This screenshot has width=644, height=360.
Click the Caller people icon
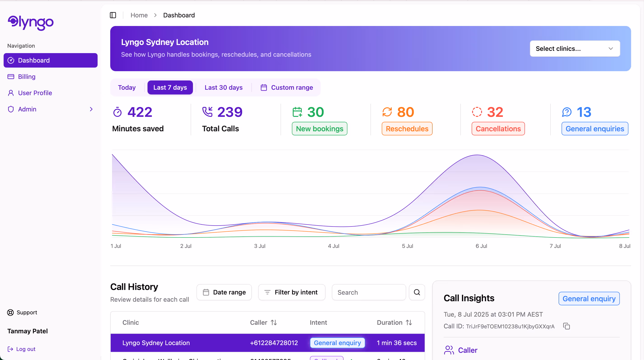point(449,350)
